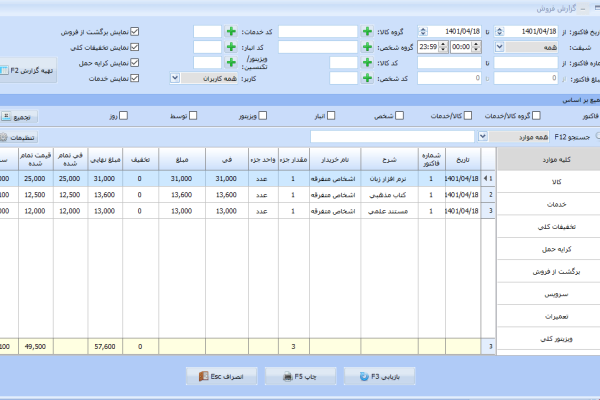Click the invoice end date stepper
Image resolution: width=600 pixels, height=400 pixels.
click(423, 31)
